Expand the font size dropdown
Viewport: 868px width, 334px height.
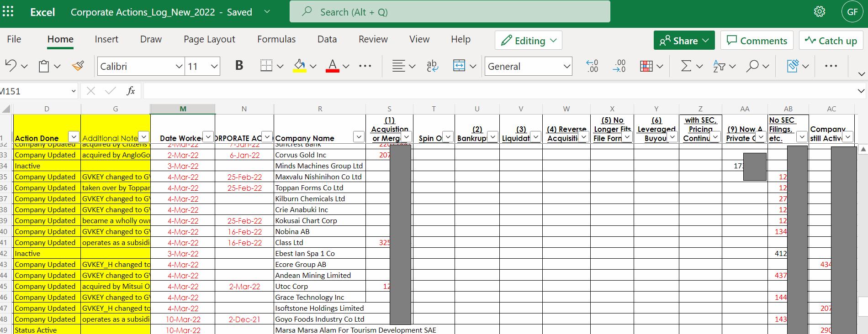pyautogui.click(x=214, y=67)
